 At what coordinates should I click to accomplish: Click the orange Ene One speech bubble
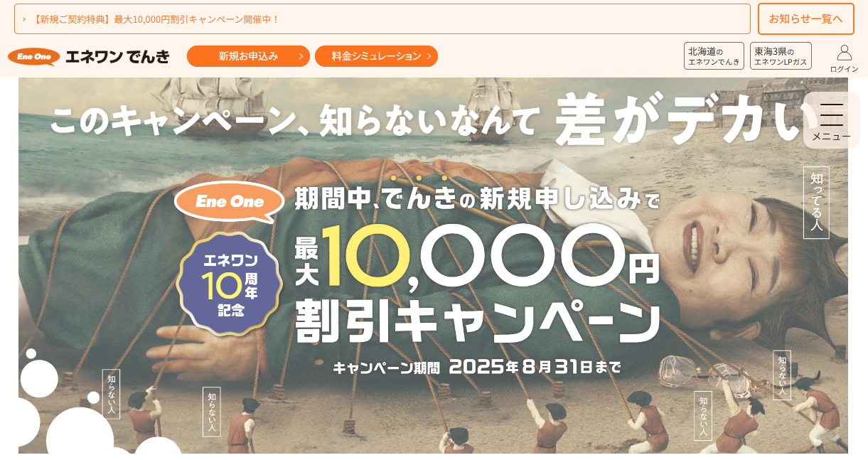point(230,202)
